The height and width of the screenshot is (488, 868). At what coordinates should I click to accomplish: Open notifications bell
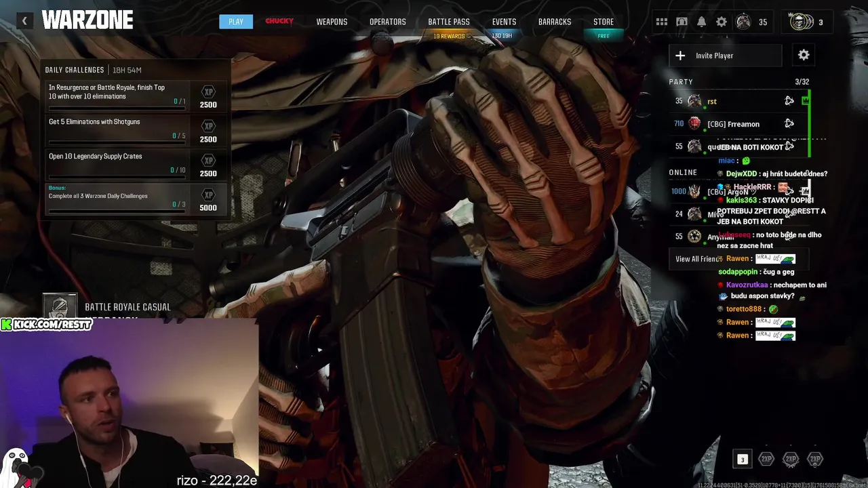(x=702, y=22)
